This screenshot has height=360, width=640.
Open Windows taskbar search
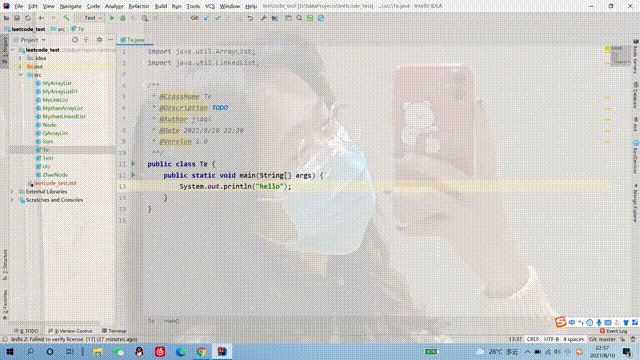pos(30,351)
